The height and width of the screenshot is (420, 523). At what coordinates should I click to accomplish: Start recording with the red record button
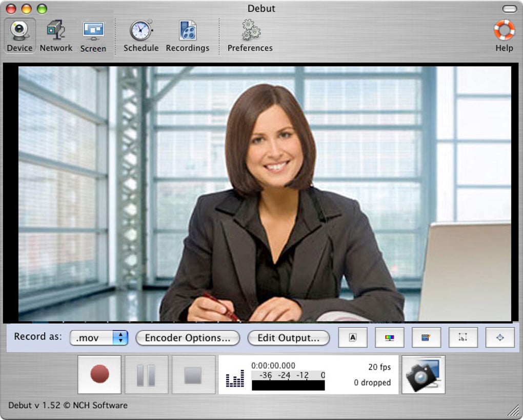[x=98, y=374]
